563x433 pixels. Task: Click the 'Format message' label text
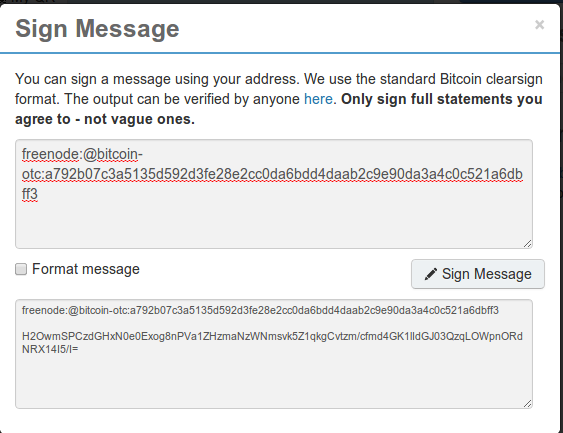(86, 269)
